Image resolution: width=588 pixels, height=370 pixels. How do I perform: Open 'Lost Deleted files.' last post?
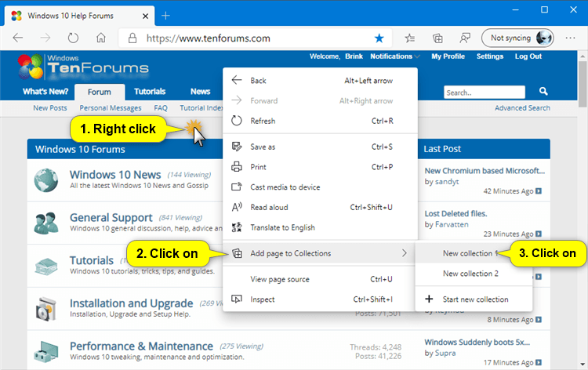click(x=456, y=214)
